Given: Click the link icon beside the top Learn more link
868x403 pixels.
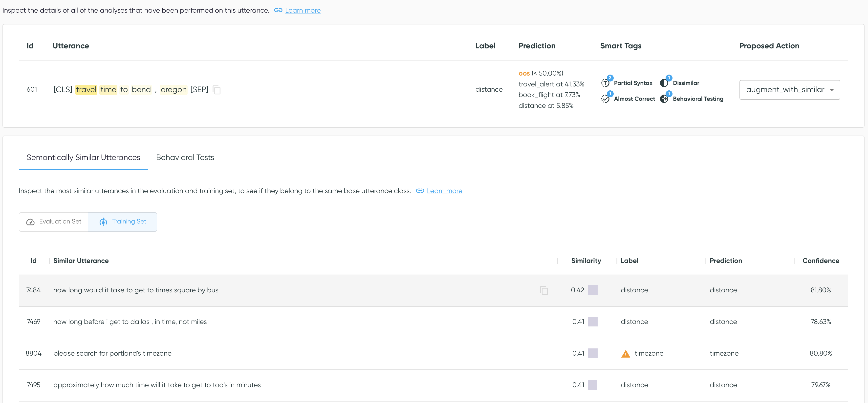Looking at the screenshot, I should (x=278, y=10).
